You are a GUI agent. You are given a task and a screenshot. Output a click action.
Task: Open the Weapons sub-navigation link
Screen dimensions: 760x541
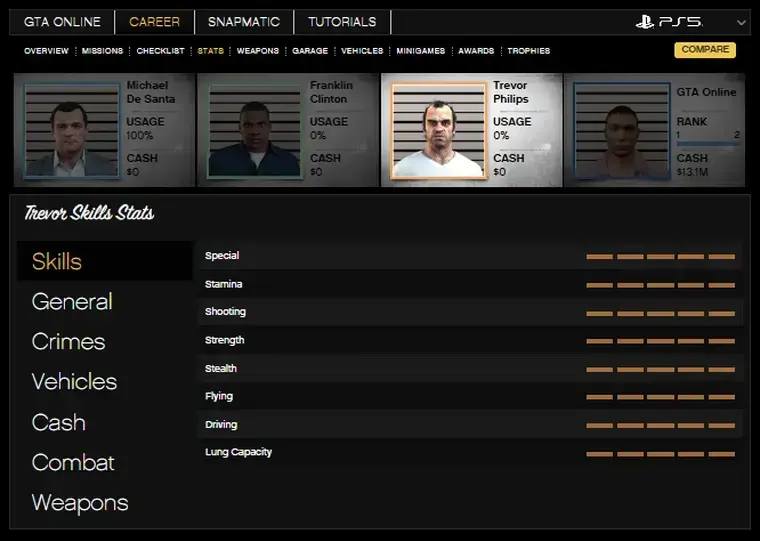(x=257, y=51)
